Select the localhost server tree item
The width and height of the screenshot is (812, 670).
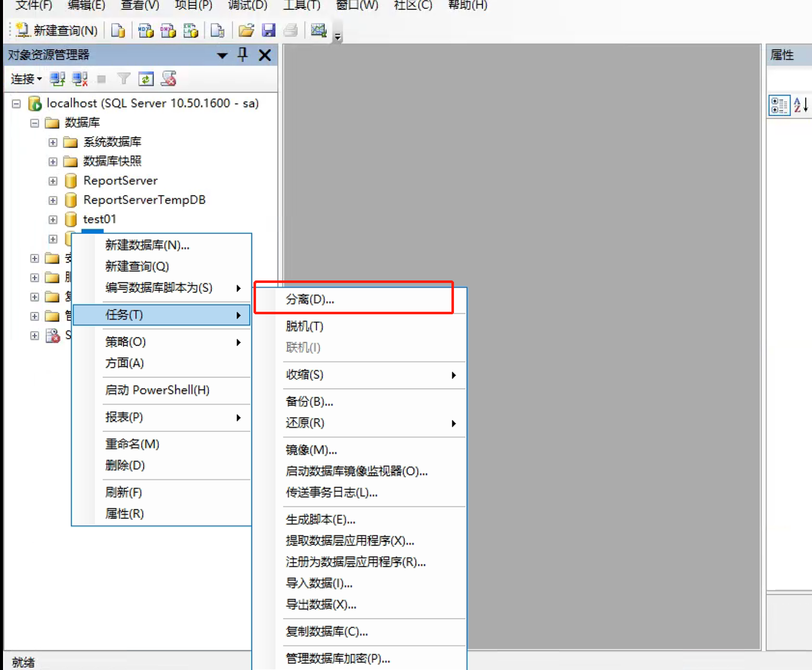pos(153,103)
